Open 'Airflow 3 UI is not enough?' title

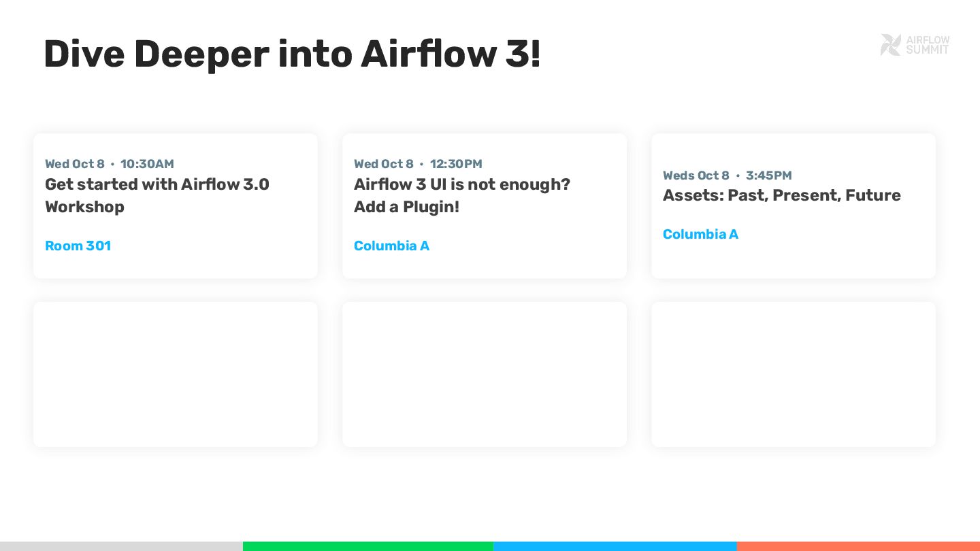461,184
